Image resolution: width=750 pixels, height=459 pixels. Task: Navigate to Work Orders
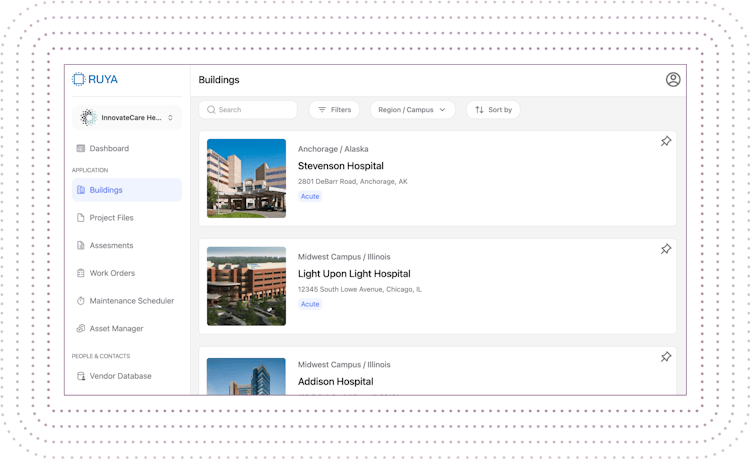(127, 273)
